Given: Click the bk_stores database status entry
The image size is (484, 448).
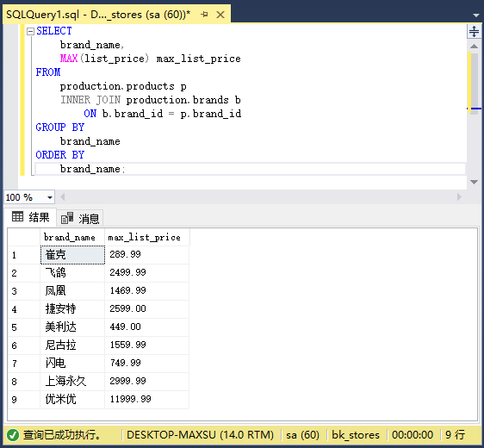Looking at the screenshot, I should 356,435.
